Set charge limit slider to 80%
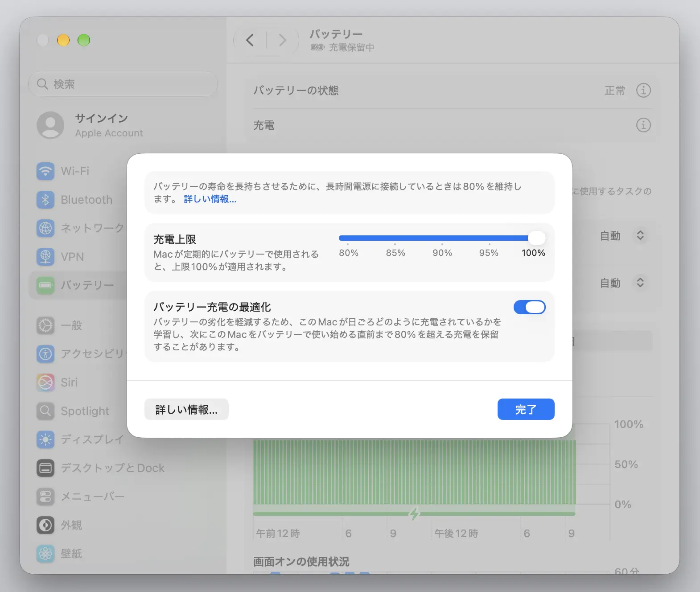 [348, 238]
